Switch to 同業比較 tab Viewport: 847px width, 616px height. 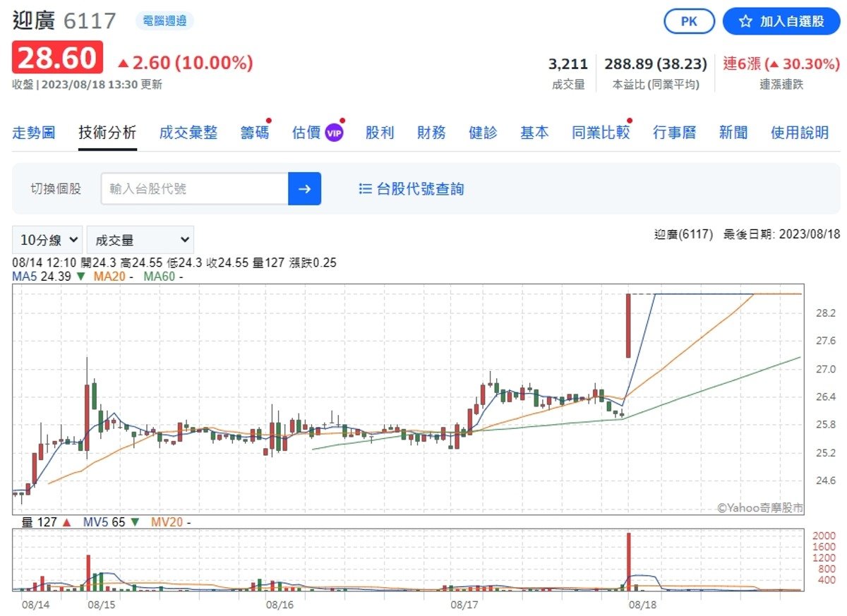click(x=601, y=132)
